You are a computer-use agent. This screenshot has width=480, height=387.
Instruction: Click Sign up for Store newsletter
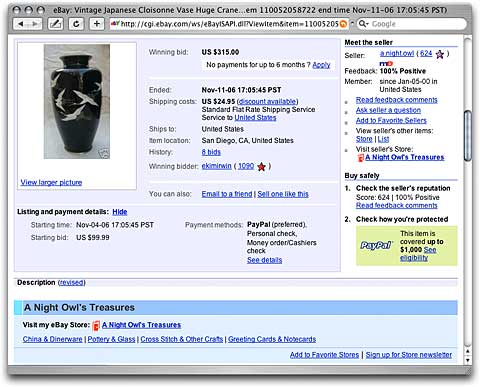[x=409, y=355]
